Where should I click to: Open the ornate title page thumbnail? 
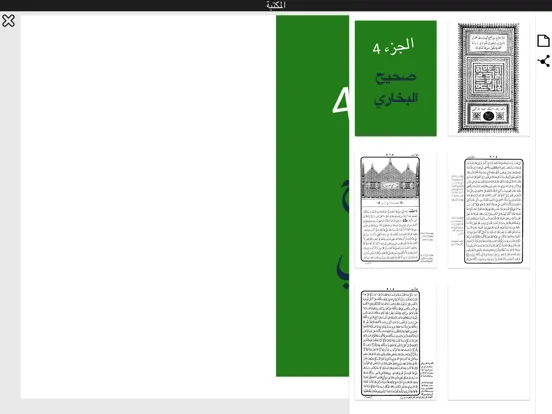489,78
